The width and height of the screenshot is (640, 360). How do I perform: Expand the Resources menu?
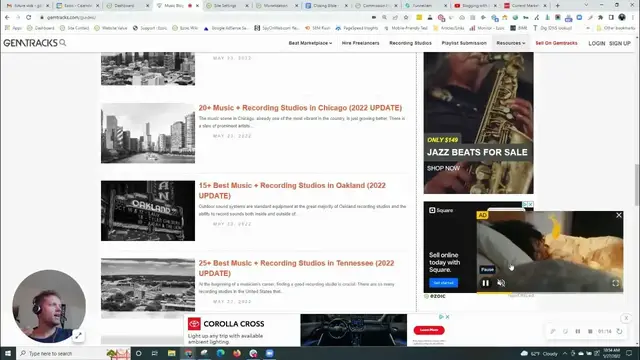[511, 43]
